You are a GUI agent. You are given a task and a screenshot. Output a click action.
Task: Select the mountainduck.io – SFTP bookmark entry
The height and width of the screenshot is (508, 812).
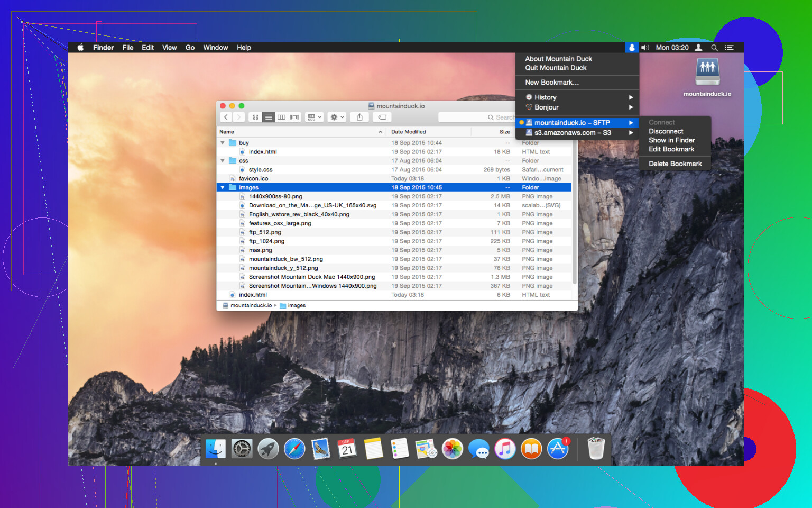577,123
